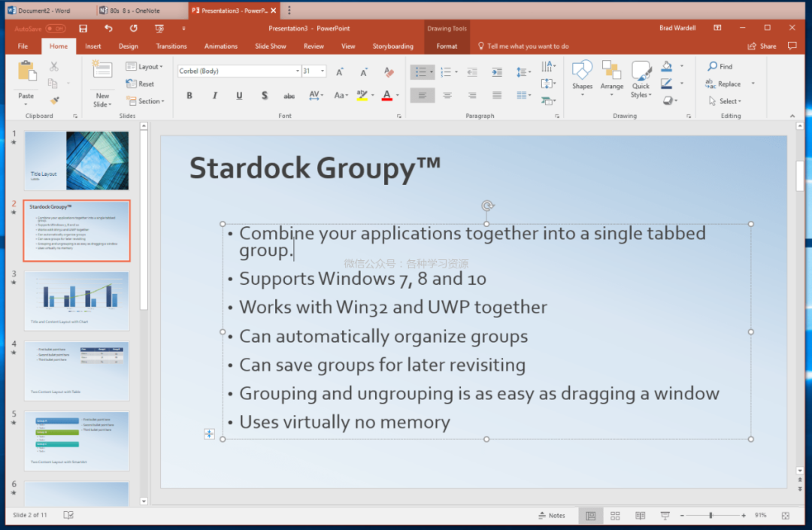Toggle justify paragraph alignment
Image resolution: width=812 pixels, height=530 pixels.
pyautogui.click(x=497, y=95)
